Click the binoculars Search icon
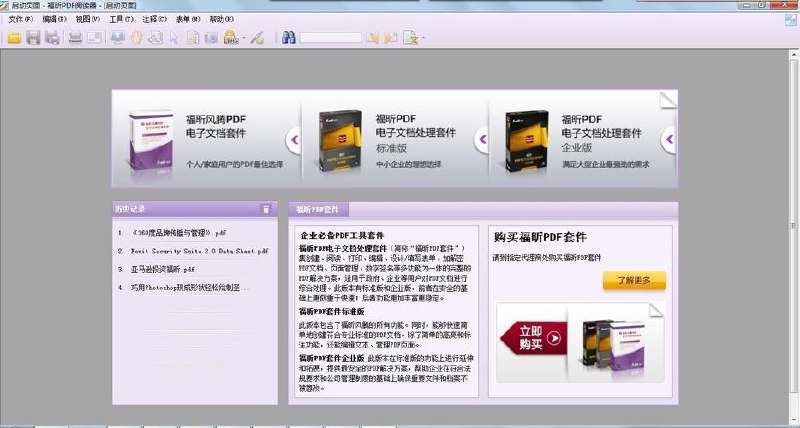The width and height of the screenshot is (800, 428). click(289, 38)
